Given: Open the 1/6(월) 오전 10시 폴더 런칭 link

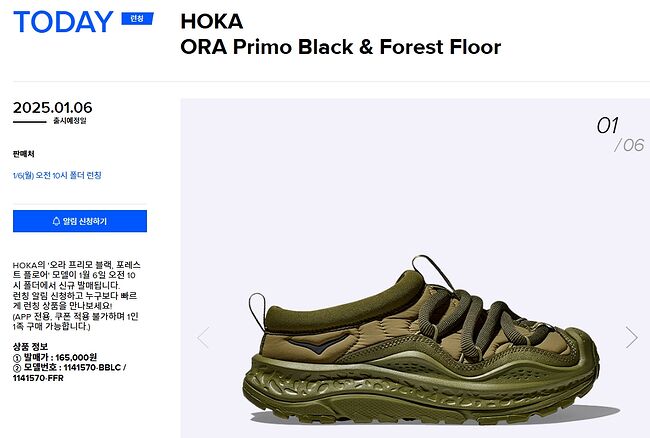Looking at the screenshot, I should 57,175.
